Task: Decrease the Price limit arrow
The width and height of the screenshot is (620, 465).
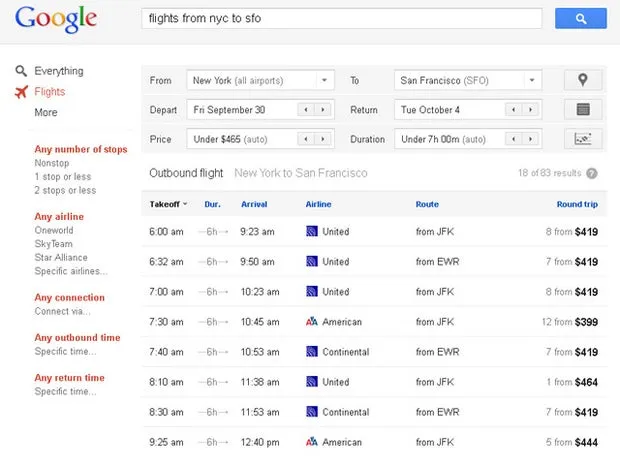Action: tap(306, 139)
